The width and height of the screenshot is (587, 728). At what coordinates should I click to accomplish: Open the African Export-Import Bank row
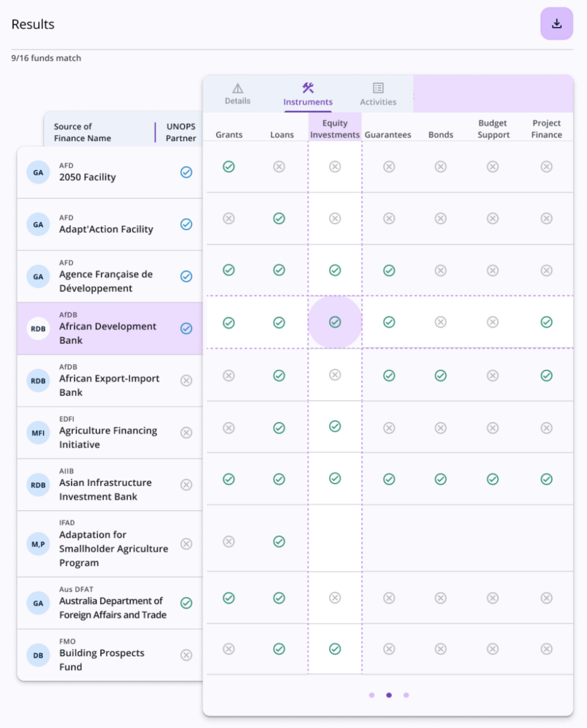tap(109, 385)
